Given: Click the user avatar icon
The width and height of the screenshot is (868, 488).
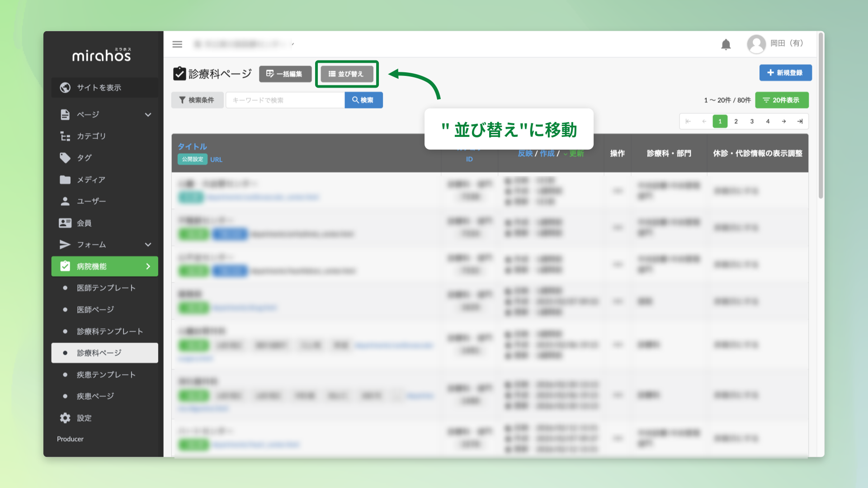Looking at the screenshot, I should coord(756,44).
